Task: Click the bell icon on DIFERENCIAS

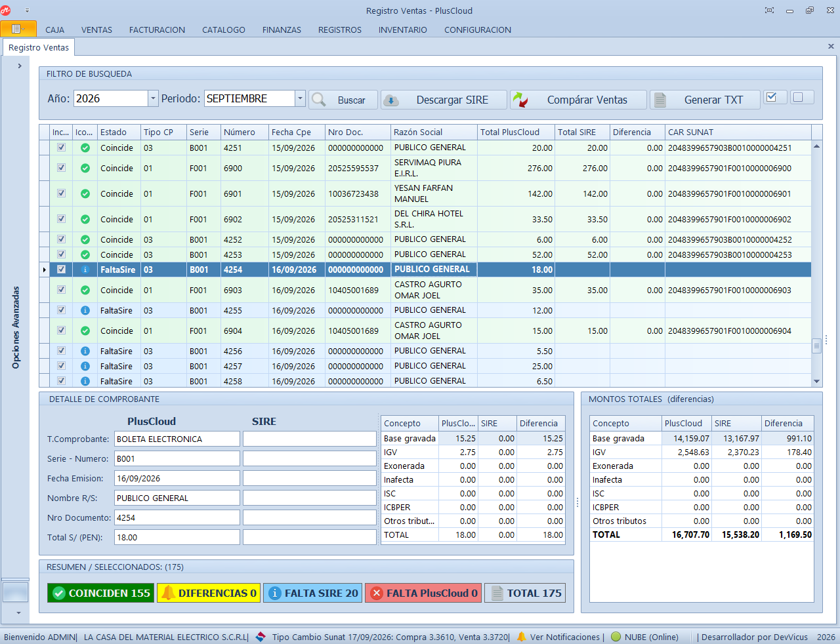Action: point(169,593)
